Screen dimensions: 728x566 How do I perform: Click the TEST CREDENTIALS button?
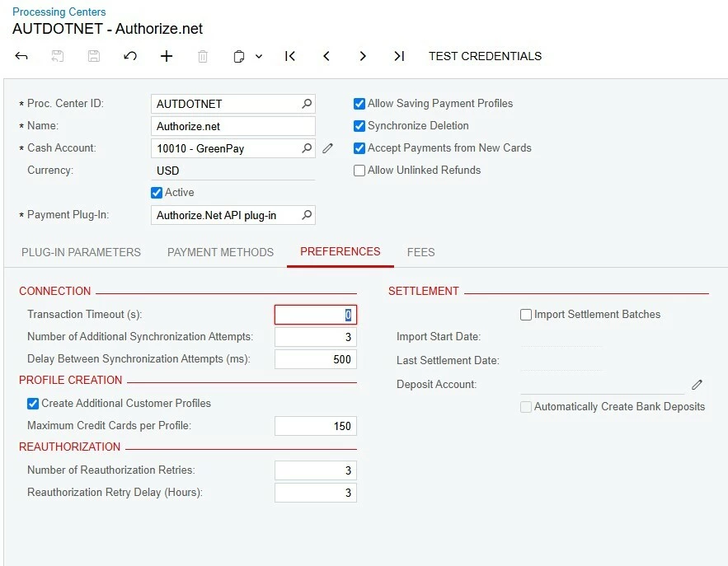tap(485, 56)
